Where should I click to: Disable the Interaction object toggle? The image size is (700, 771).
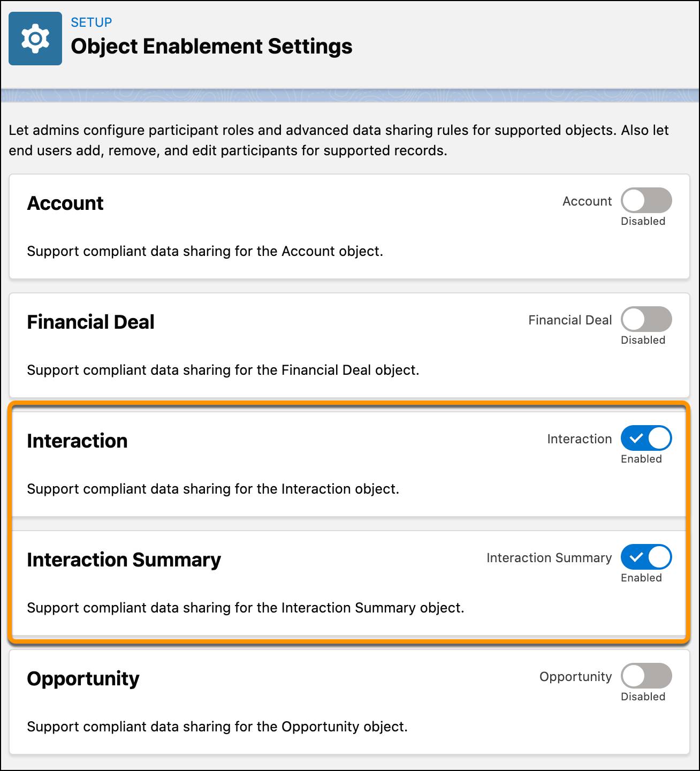(x=645, y=438)
